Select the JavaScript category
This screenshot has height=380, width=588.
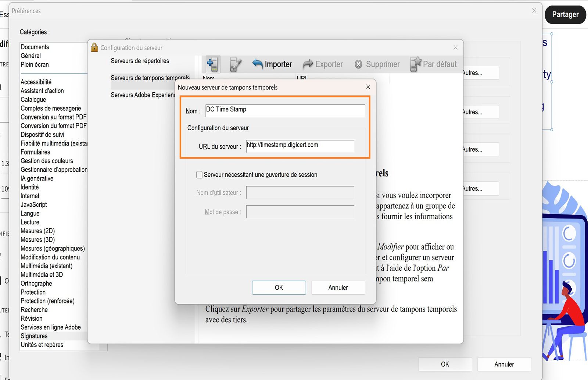[33, 205]
